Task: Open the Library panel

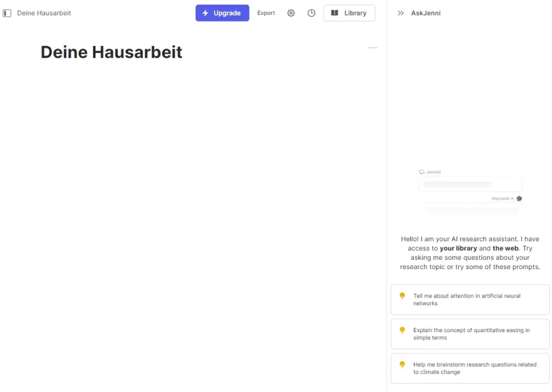Action: point(349,13)
